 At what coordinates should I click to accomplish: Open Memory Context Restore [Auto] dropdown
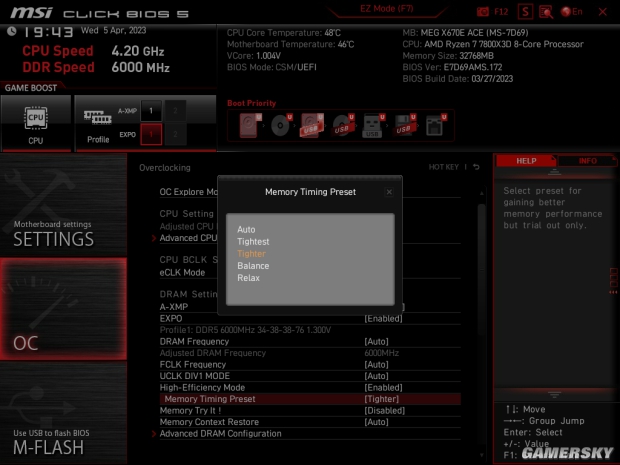point(376,422)
